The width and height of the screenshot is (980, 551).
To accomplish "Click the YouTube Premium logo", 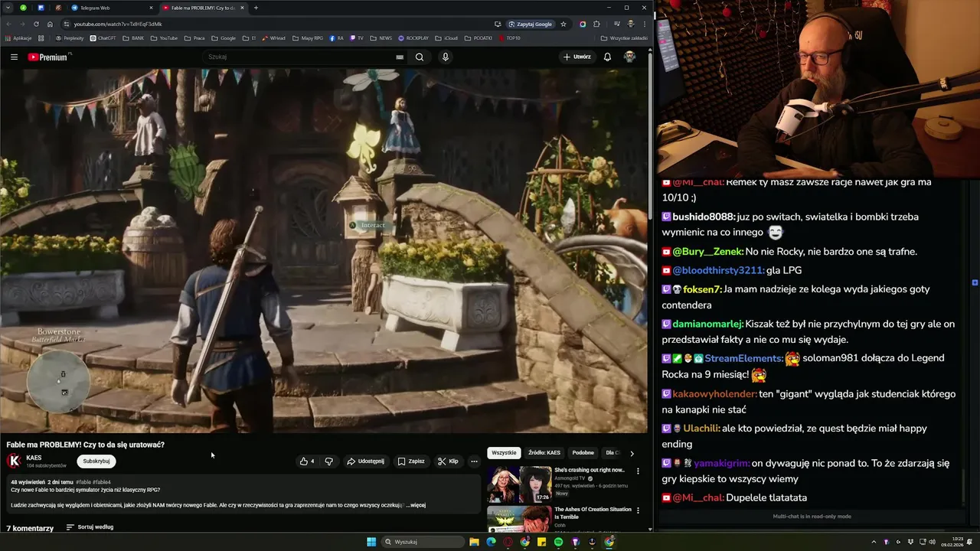I will pos(47,57).
